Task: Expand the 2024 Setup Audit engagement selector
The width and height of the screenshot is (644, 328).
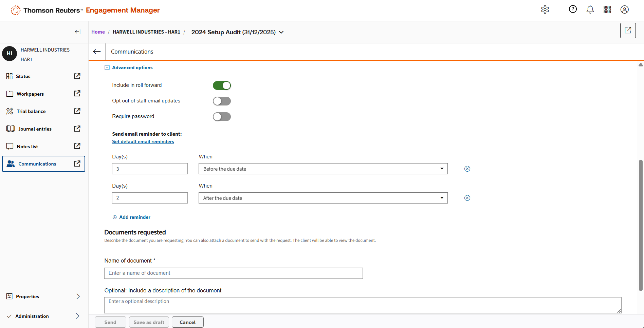Action: click(281, 32)
